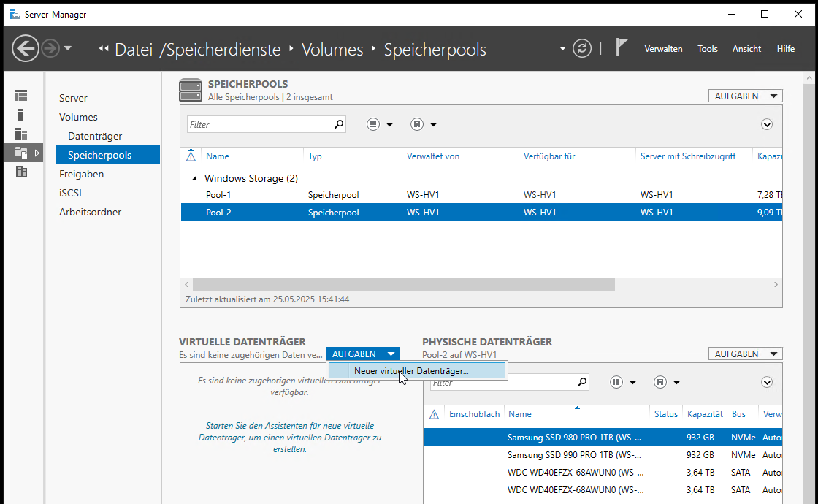Open Hyper-V role icon in left sidebar

(21, 172)
